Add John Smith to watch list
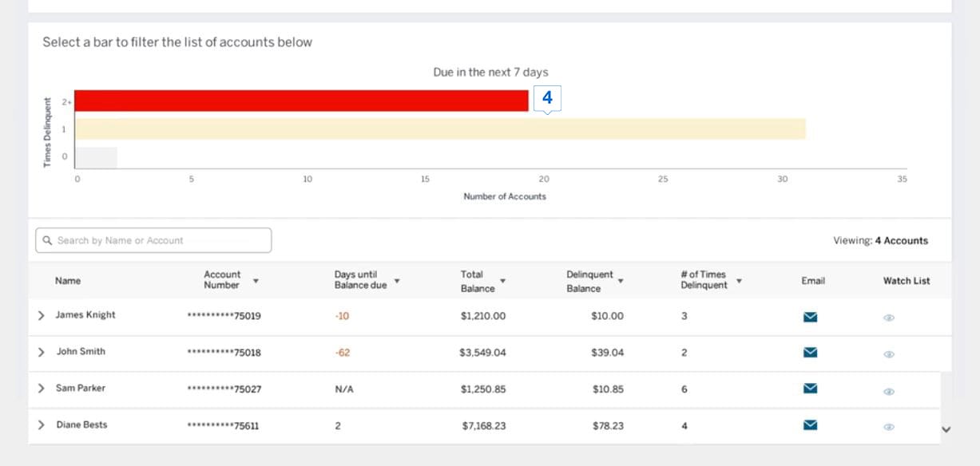This screenshot has height=466, width=980. click(889, 354)
